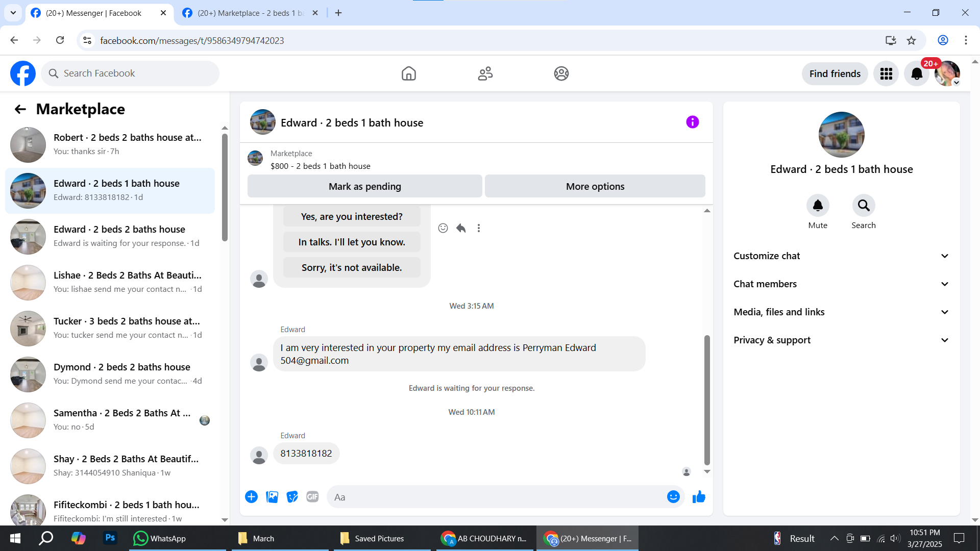Click the chat list scrollbar thumb
This screenshot has height=551, width=980.
click(x=225, y=187)
